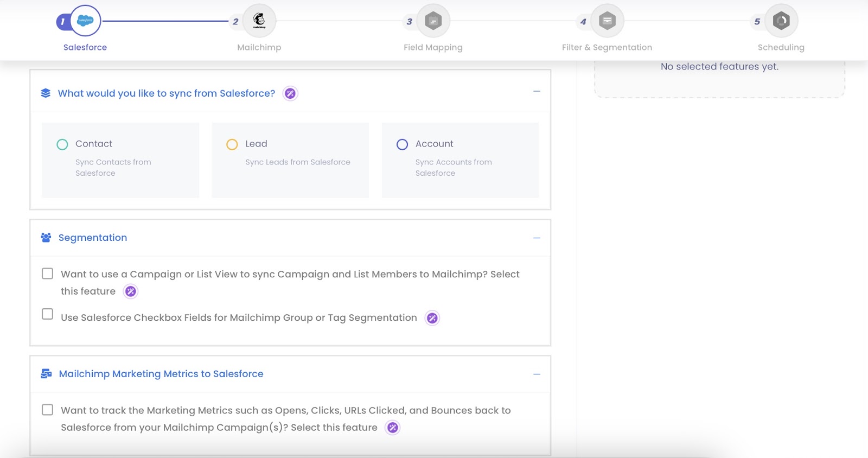Screen dimensions: 868x458
Task: Go to the Field Mapping step label
Action: pos(433,47)
